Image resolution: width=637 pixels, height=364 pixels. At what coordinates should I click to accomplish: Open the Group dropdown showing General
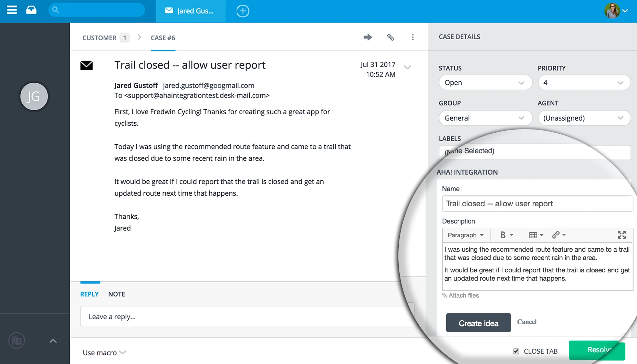(485, 118)
